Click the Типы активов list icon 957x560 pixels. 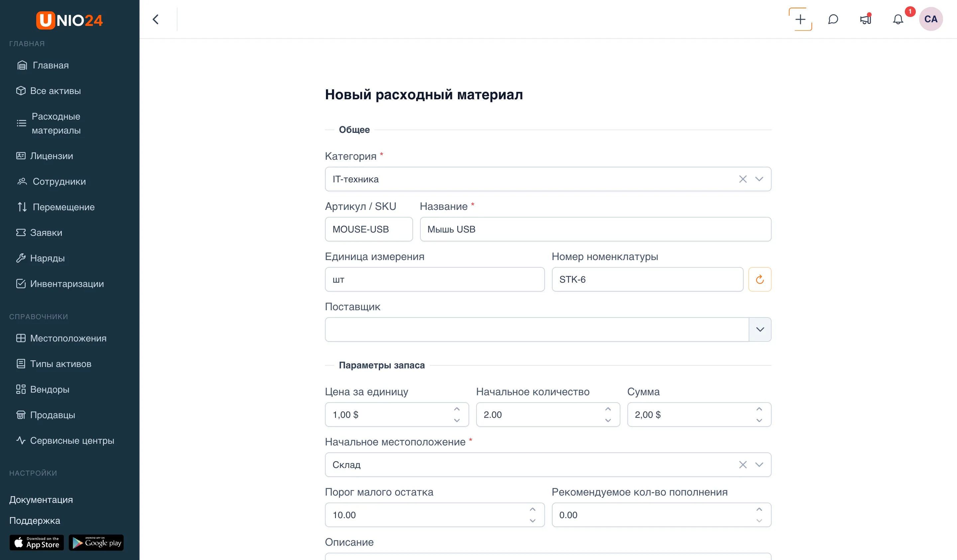[21, 364]
